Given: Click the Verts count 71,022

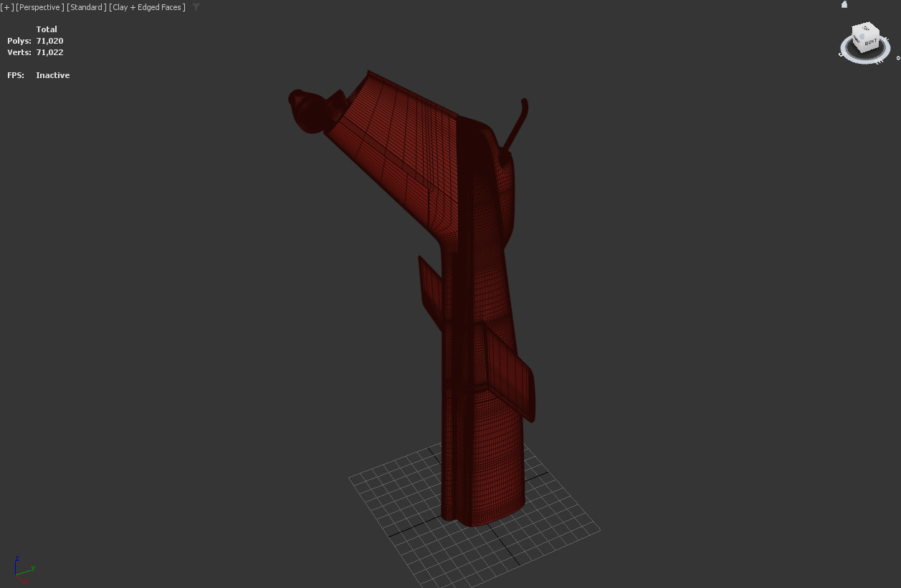Looking at the screenshot, I should [50, 52].
